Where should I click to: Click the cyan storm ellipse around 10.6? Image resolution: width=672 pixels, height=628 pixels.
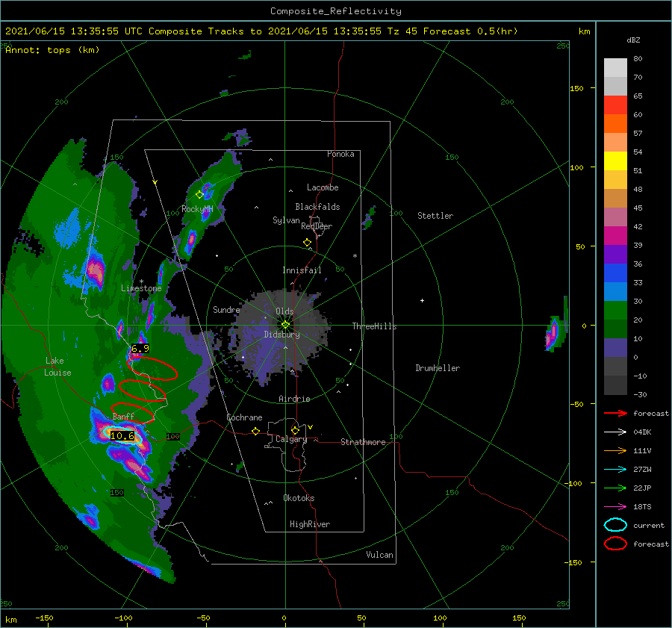coord(122,435)
